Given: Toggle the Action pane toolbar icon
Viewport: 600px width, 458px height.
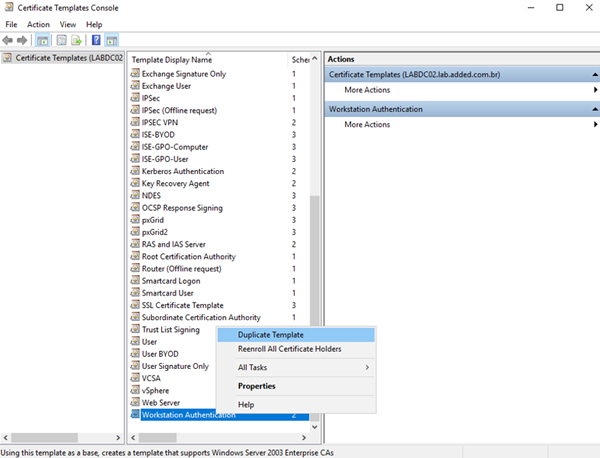Looking at the screenshot, I should (112, 41).
